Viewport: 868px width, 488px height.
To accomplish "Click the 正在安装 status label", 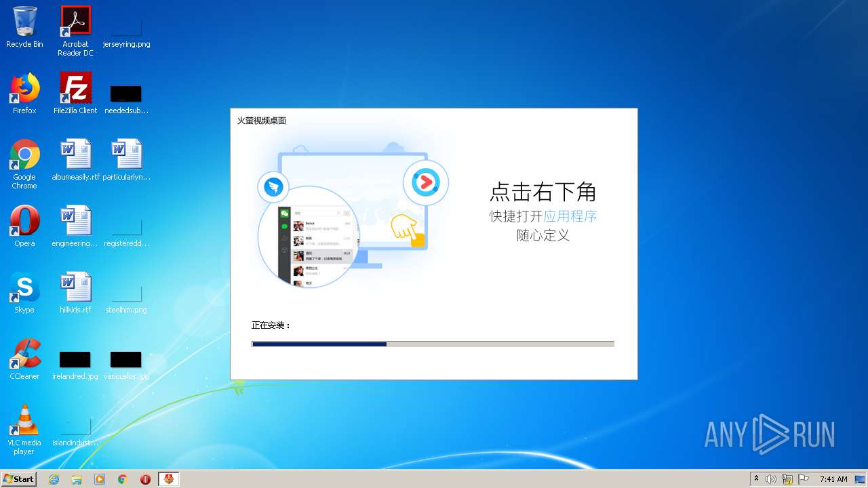I will [271, 325].
